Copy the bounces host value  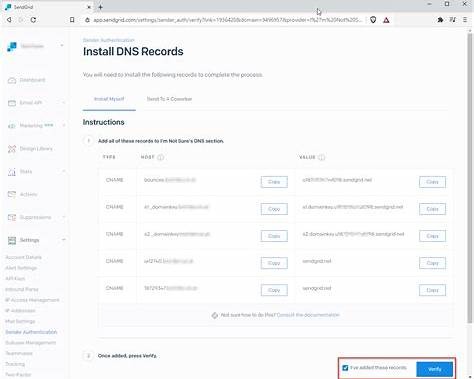[274, 182]
